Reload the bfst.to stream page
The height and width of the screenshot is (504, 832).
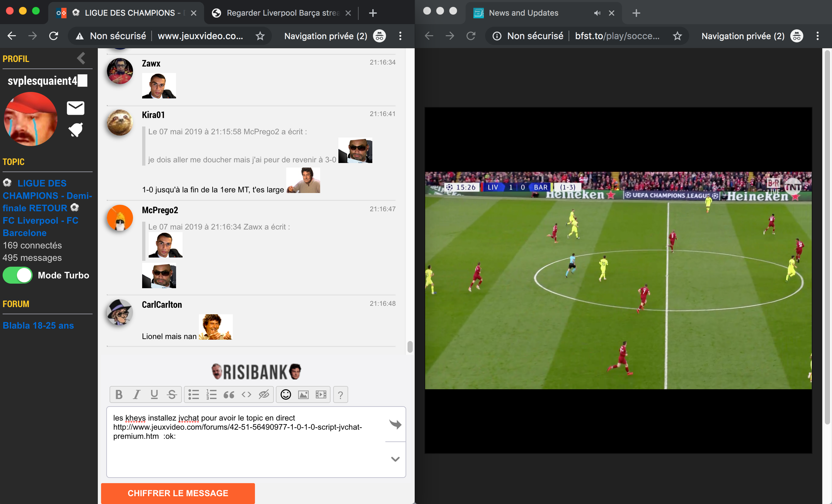(471, 36)
